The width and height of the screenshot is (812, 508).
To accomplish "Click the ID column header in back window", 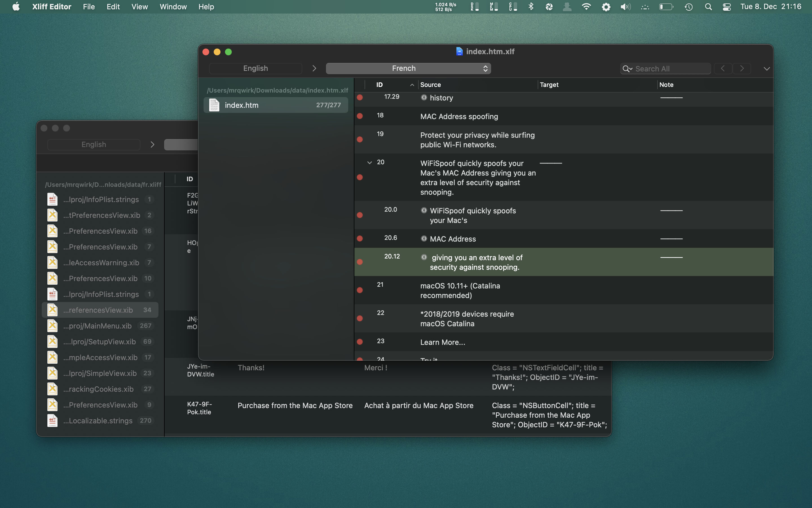I will [190, 179].
